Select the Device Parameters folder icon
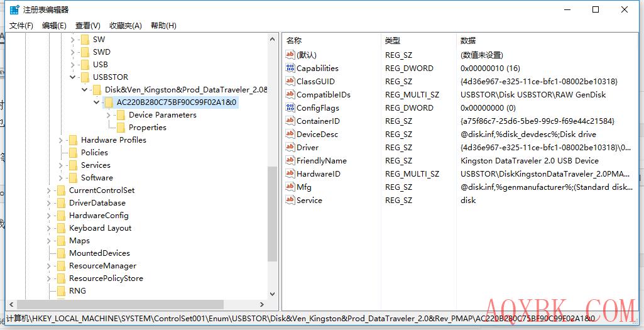The height and width of the screenshot is (330, 644). [x=121, y=115]
